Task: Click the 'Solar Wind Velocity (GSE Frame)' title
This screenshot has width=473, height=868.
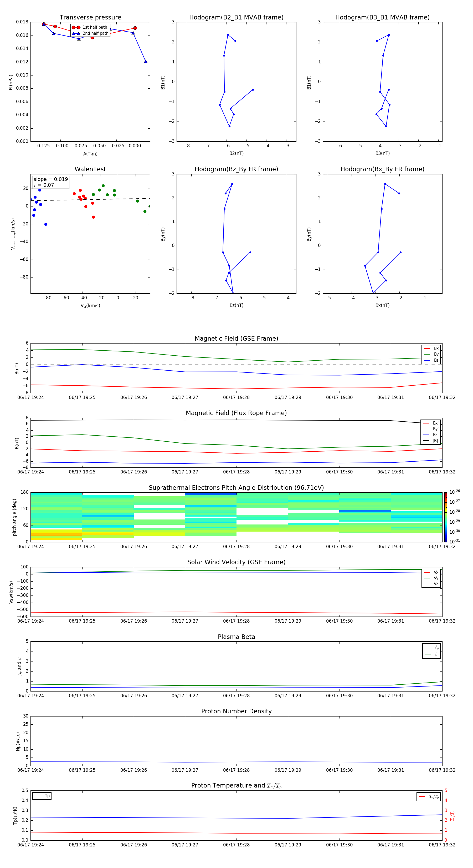Action: [236, 562]
